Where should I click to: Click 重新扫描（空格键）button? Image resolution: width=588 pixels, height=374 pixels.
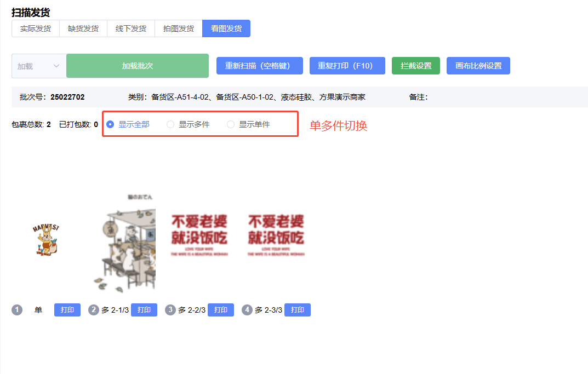click(260, 66)
